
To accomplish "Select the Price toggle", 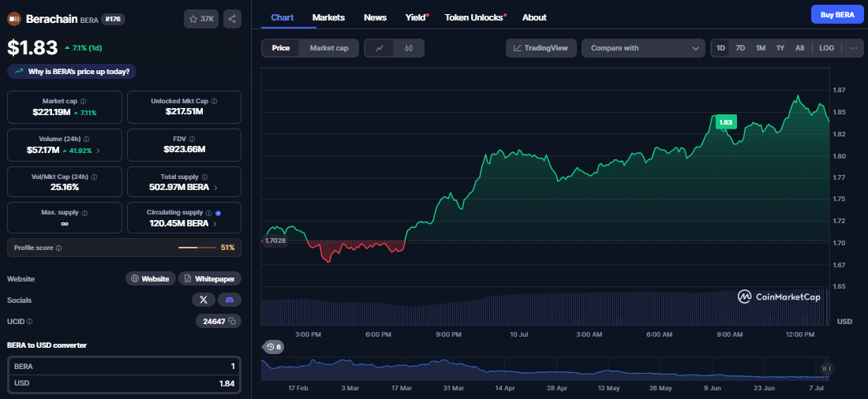I will click(x=281, y=48).
